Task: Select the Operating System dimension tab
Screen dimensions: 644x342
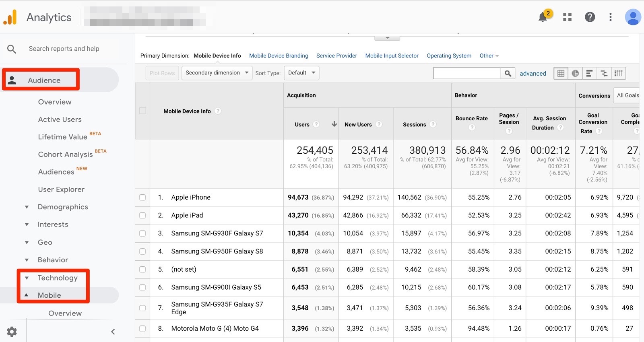Action: [449, 56]
